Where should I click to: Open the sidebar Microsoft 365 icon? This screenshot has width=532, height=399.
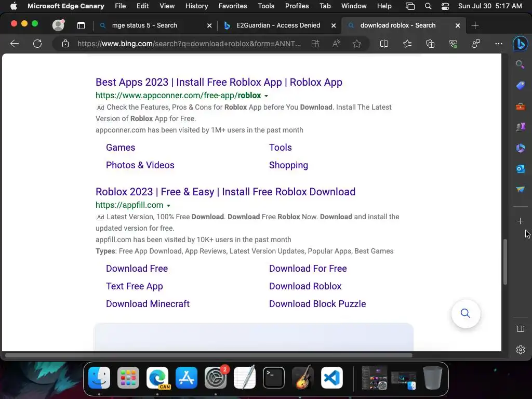coord(520,148)
